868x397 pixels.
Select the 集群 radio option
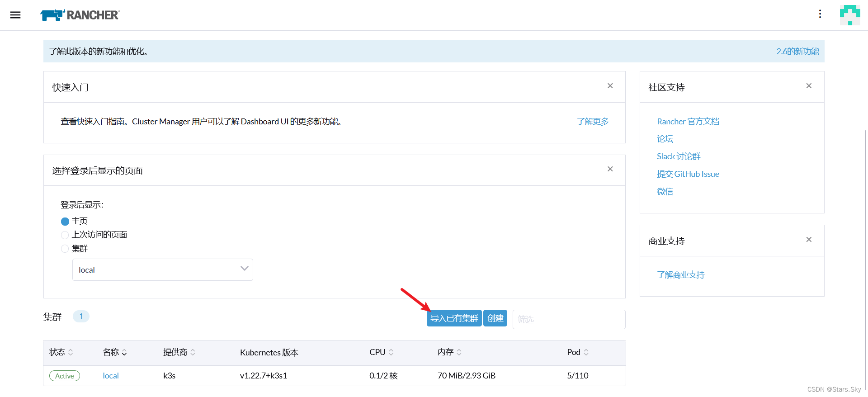tap(65, 249)
